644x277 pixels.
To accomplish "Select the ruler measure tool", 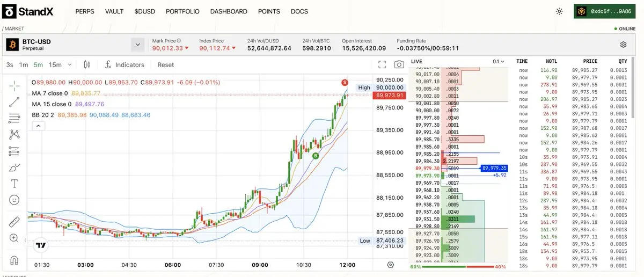I will click(14, 222).
